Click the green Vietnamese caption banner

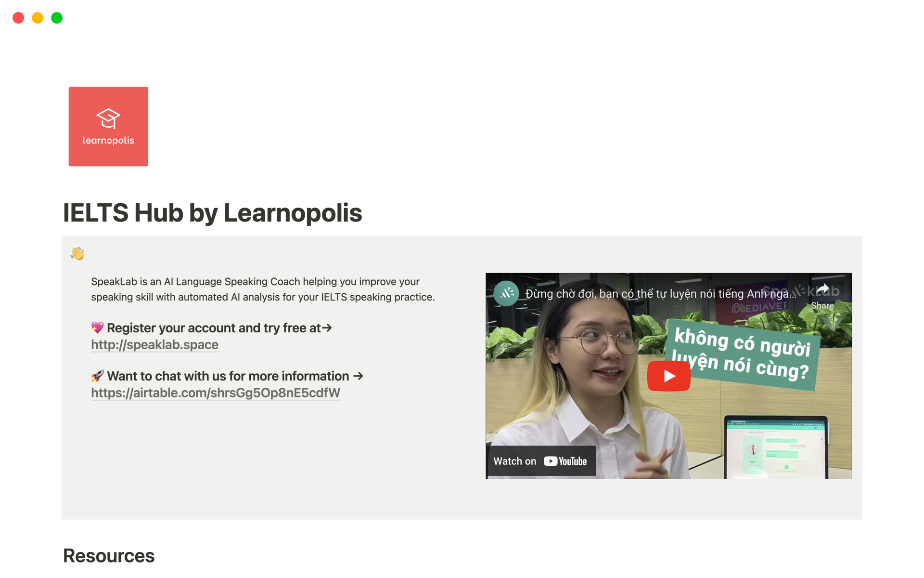[741, 355]
